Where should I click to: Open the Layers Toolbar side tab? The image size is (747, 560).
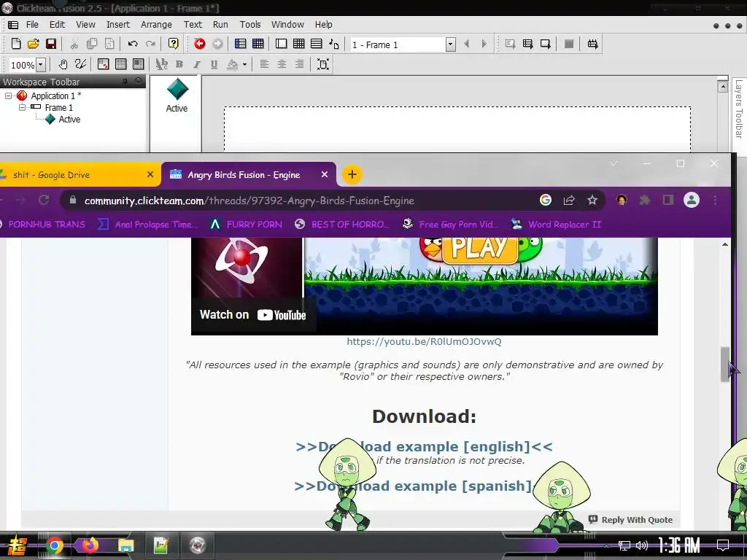[739, 109]
